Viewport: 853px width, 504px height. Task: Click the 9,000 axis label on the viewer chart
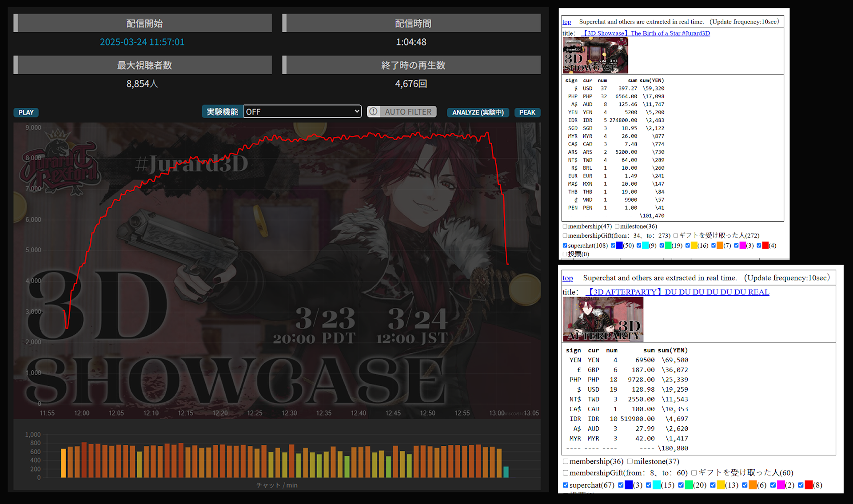pos(33,127)
